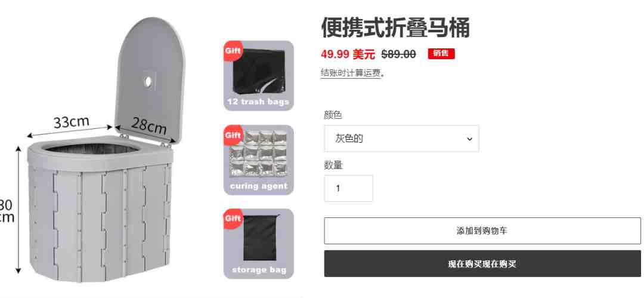Screen dimensions: 644x298
Task: Click the 现在购买 dark button
Action: pos(482,264)
